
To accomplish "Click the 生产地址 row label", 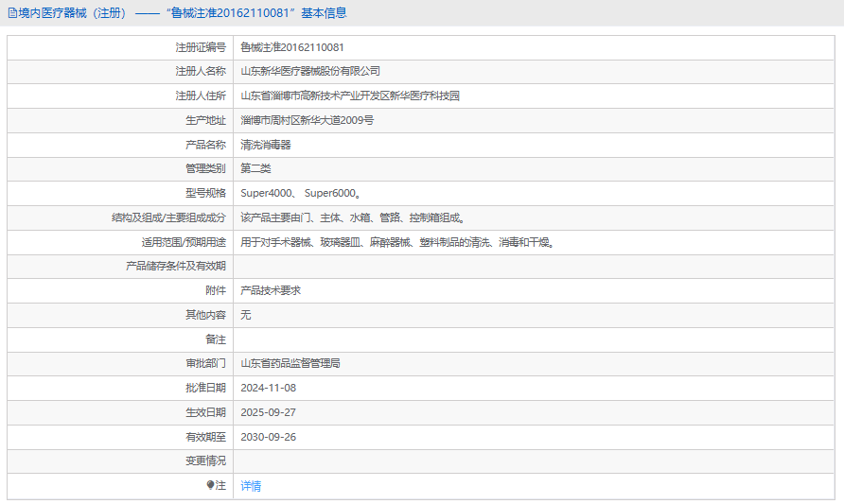I will pos(205,120).
